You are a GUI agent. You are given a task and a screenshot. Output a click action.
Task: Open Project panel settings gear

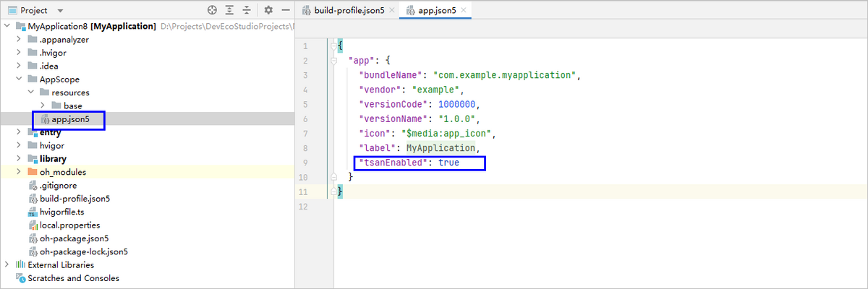tap(268, 10)
